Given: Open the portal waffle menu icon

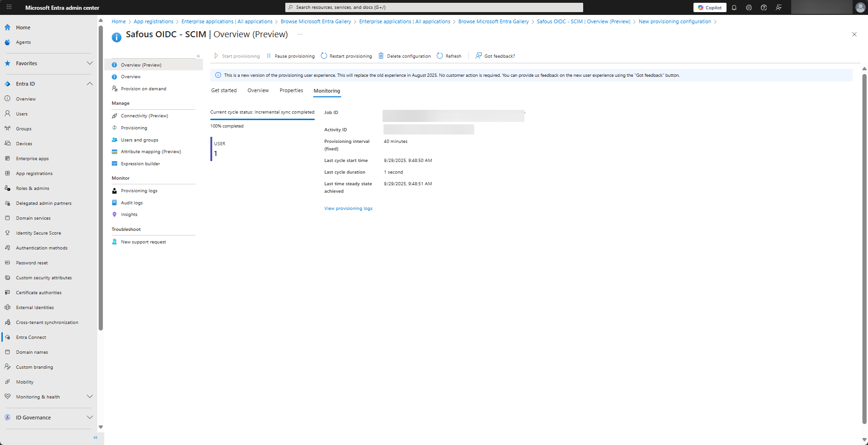Looking at the screenshot, I should click(x=9, y=7).
